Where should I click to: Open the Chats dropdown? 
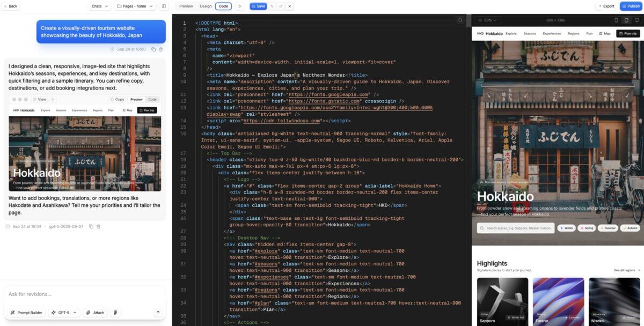(100, 6)
